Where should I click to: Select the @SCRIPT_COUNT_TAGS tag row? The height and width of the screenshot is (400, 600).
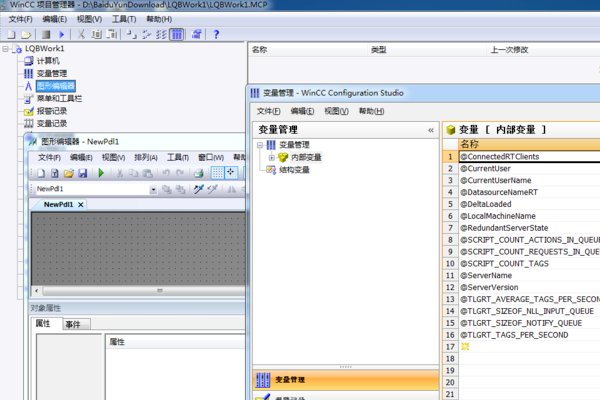tap(530, 264)
